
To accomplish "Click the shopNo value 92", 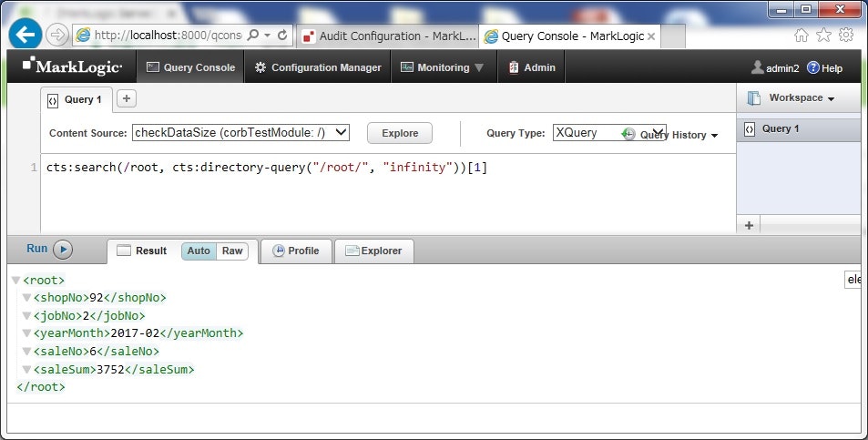I will [x=97, y=298].
